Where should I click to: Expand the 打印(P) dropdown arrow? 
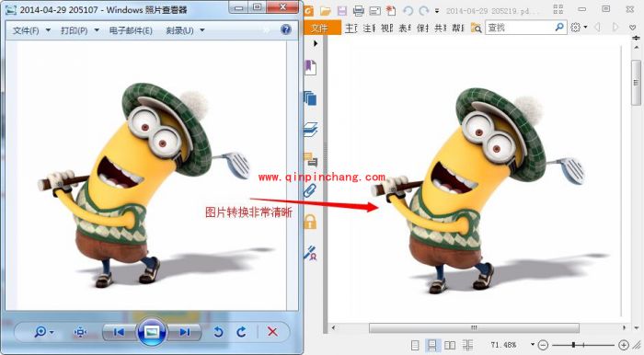tap(97, 30)
